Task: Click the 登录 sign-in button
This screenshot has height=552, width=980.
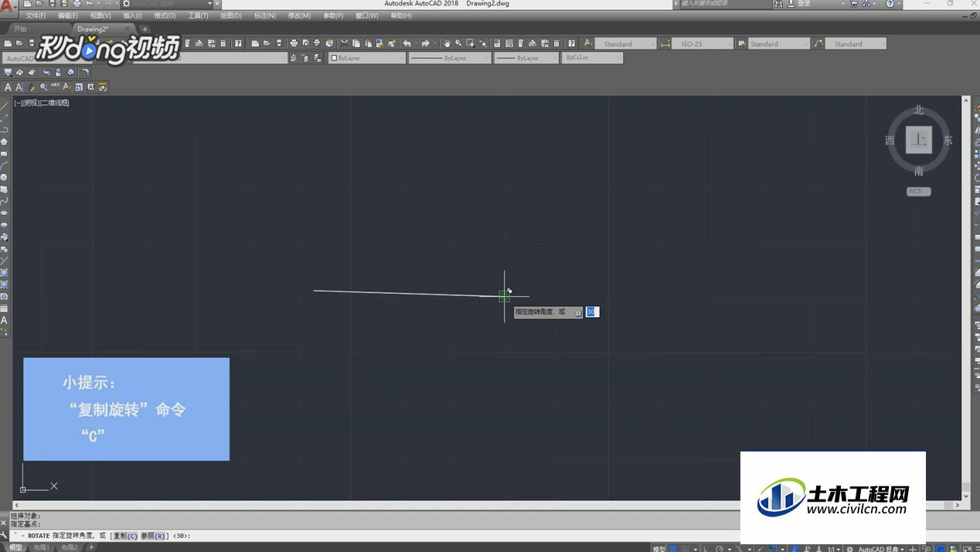Action: 804,4
